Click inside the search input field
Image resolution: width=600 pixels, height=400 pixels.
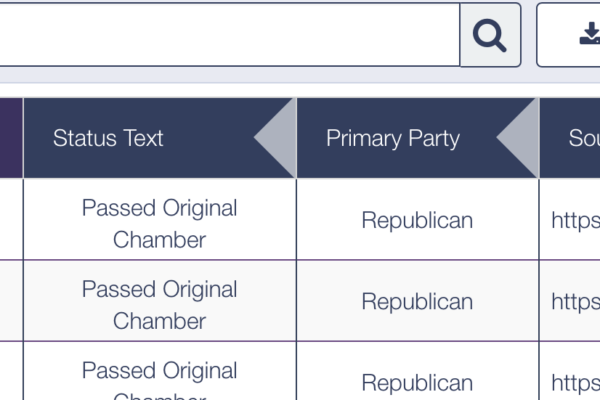click(230, 35)
